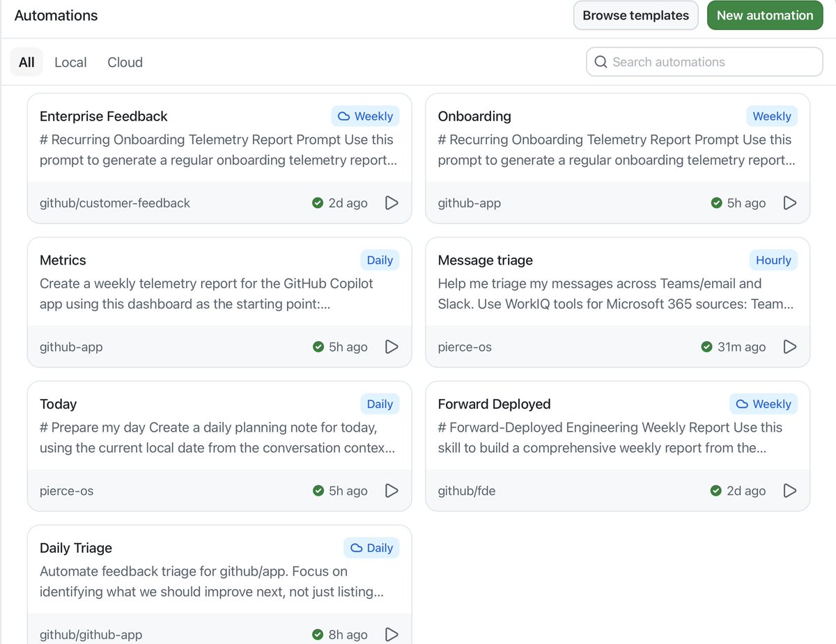Screen dimensions: 836x644
Task: Open the Metrics card title
Action: [63, 260]
